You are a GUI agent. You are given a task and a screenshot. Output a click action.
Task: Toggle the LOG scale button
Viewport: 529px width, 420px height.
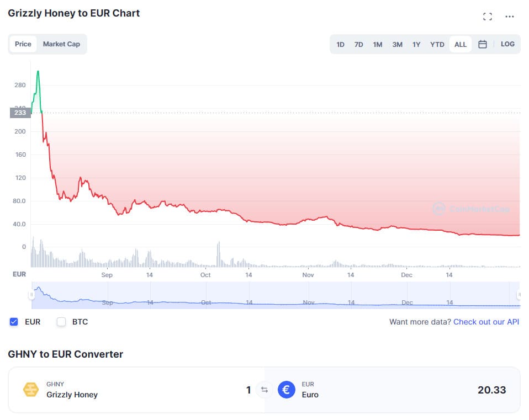click(x=507, y=44)
